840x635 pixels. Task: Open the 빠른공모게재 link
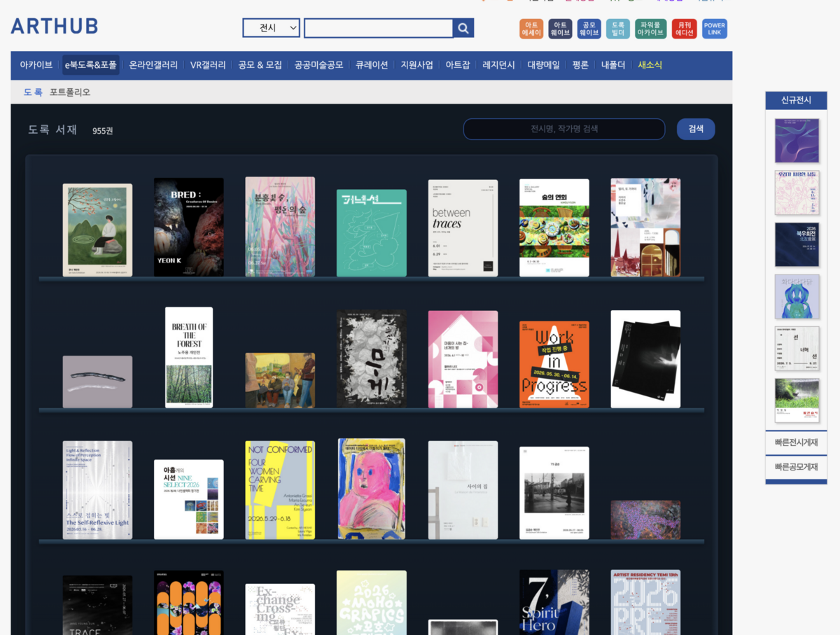coord(796,467)
